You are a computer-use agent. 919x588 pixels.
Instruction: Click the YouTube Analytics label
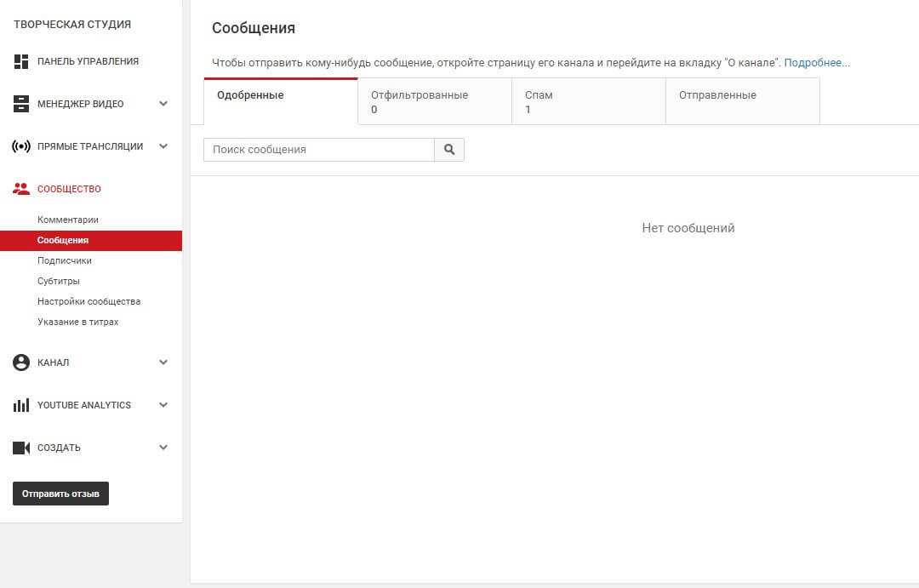click(x=84, y=405)
